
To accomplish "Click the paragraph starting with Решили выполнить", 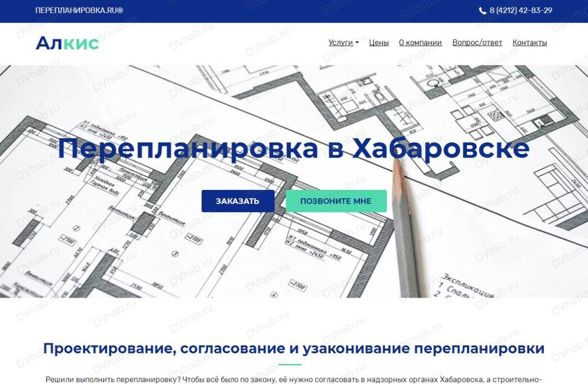I will coord(293,379).
